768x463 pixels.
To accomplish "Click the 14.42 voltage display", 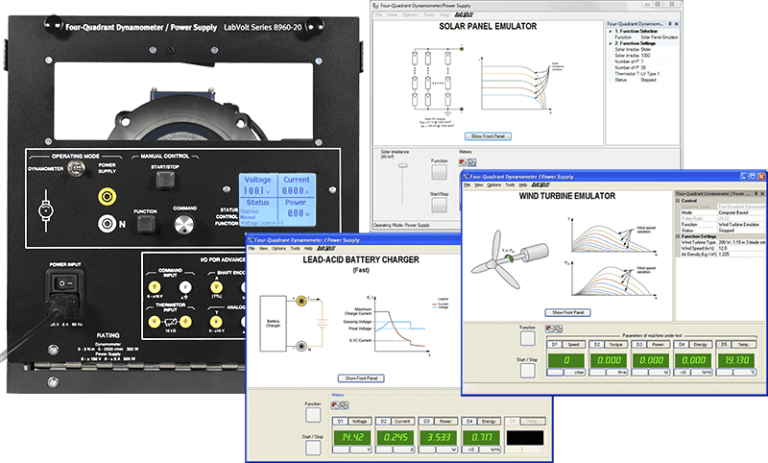I will click(x=352, y=438).
